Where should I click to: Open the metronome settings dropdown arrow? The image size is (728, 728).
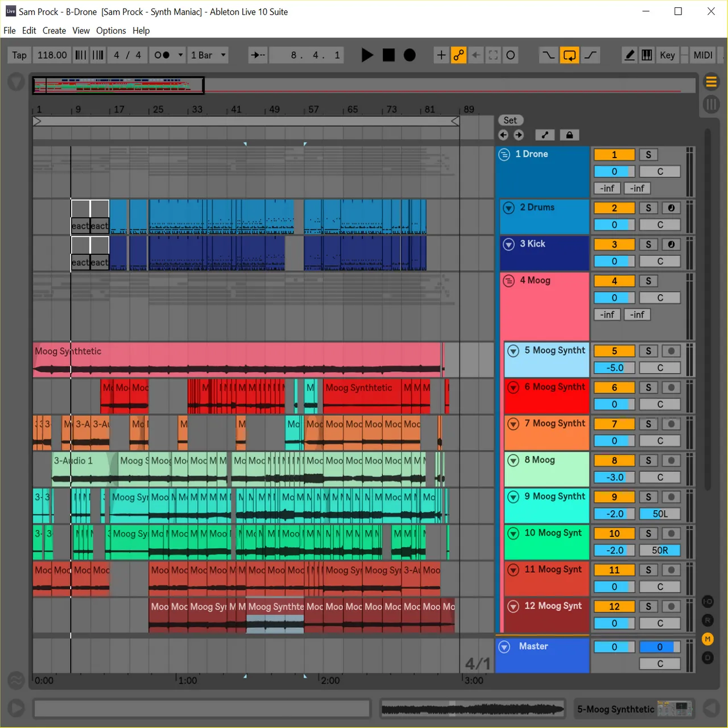[180, 55]
